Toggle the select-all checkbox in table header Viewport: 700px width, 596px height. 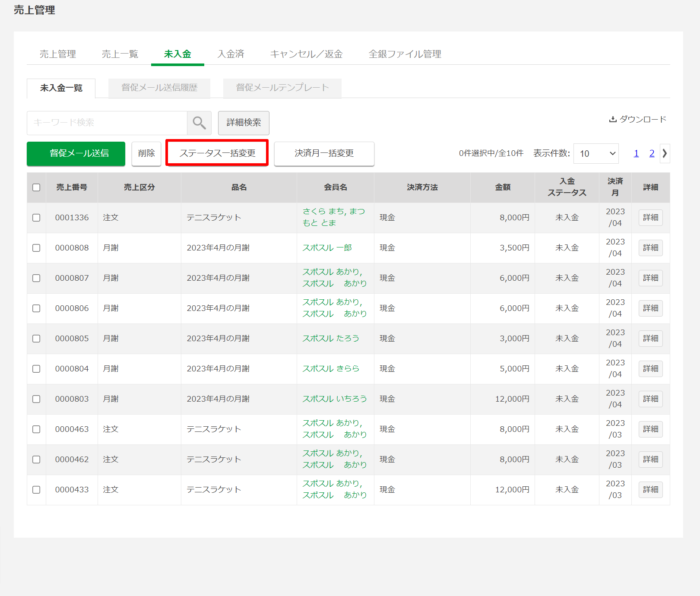pos(36,187)
